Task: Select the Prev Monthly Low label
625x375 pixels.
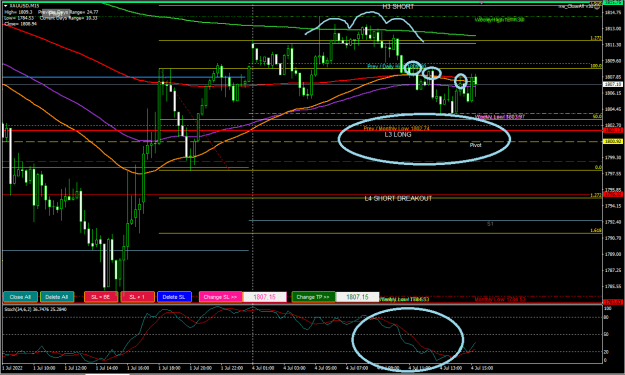Action: click(396, 128)
